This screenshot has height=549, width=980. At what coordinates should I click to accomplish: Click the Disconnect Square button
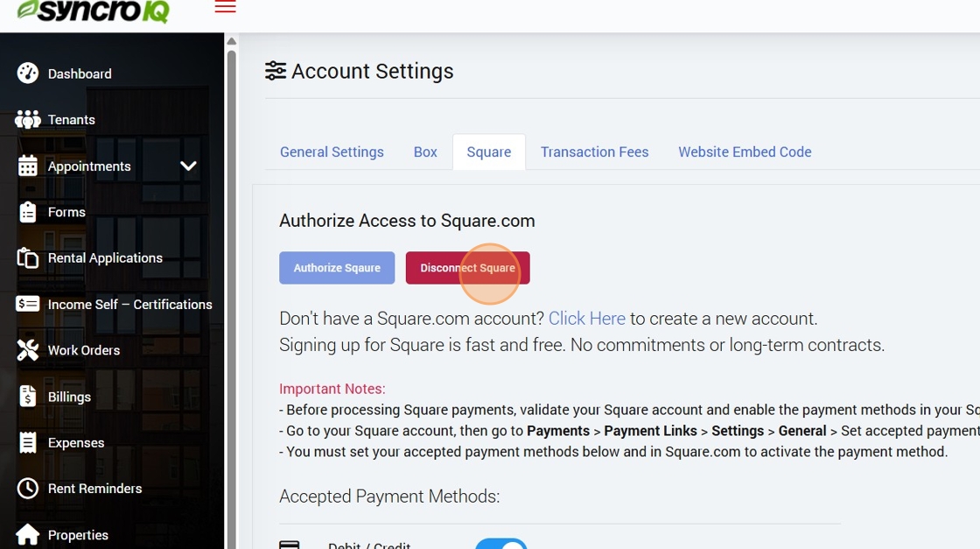[467, 268]
